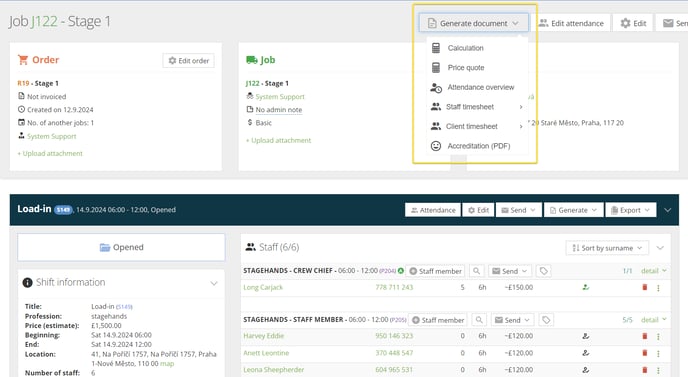The image size is (688, 377).
Task: Open the System Support link in Order card
Action: click(x=51, y=136)
